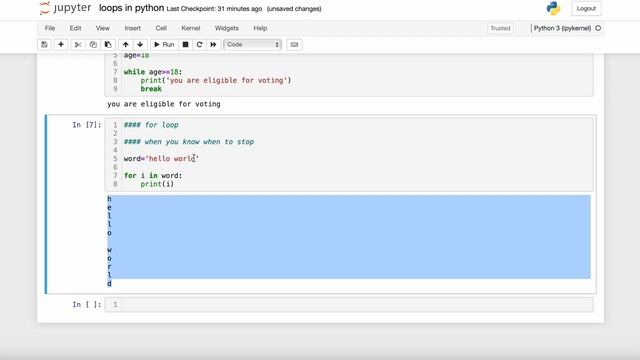
Task: Click the Trusted notebook indicator
Action: (x=500, y=28)
